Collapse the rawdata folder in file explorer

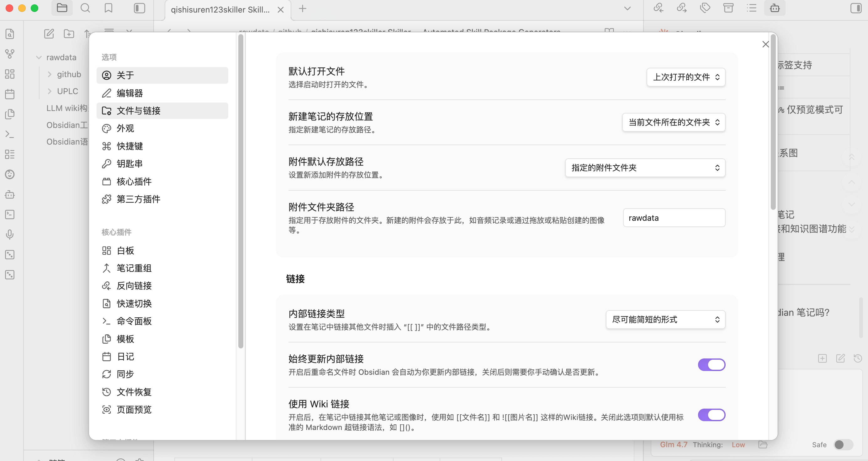[39, 58]
